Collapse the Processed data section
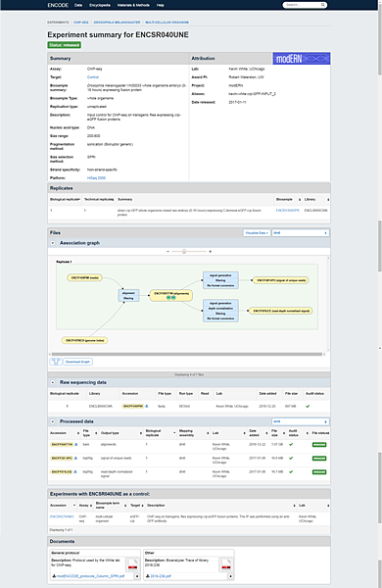The height and width of the screenshot is (588, 382). (53, 421)
